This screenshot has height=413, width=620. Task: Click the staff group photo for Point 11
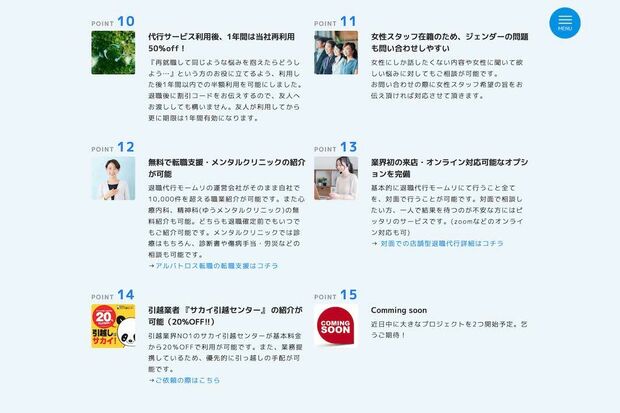(336, 53)
